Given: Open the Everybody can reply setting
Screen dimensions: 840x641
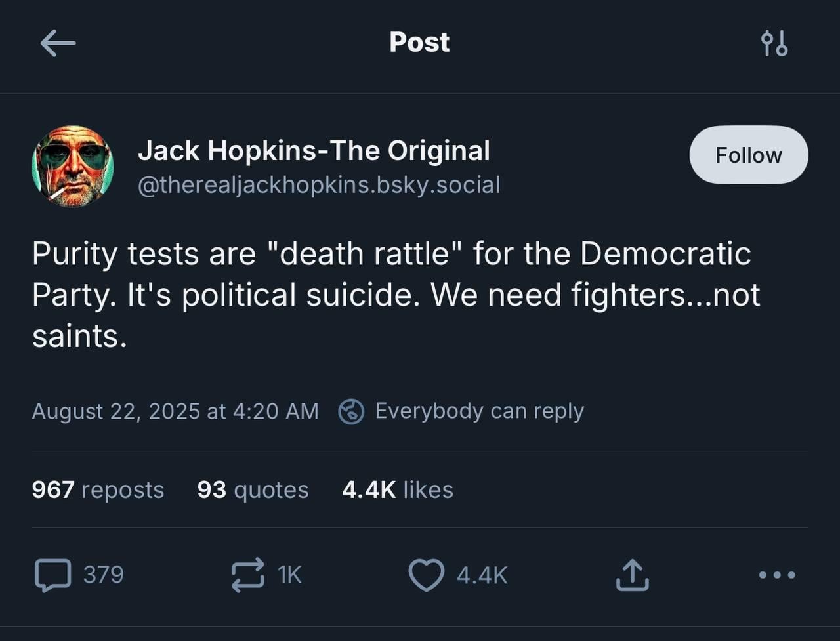Looking at the screenshot, I should [479, 411].
